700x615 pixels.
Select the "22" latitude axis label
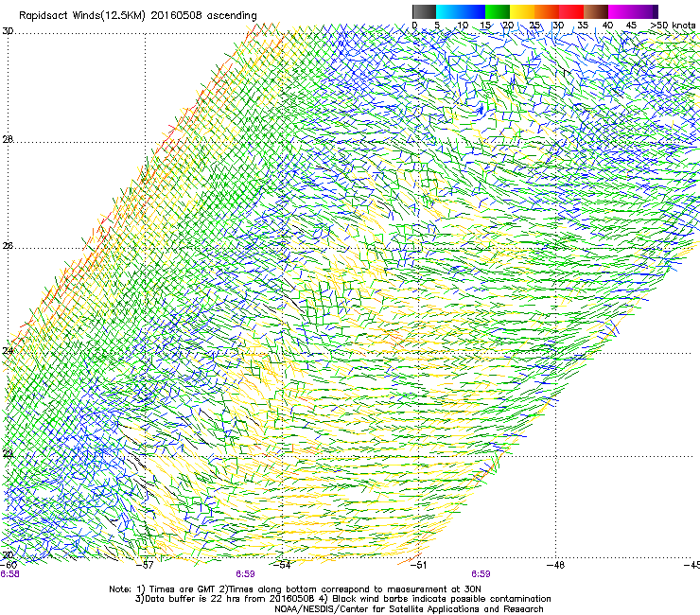tap(8, 454)
